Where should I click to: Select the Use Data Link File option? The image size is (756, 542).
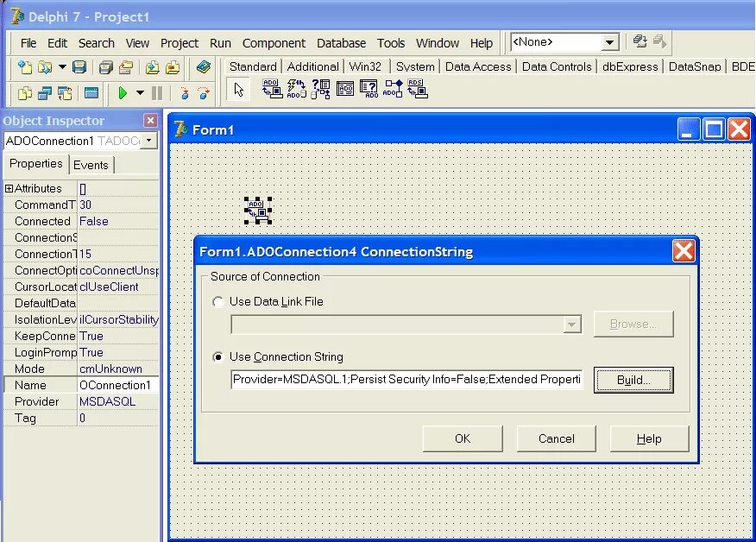tap(218, 302)
